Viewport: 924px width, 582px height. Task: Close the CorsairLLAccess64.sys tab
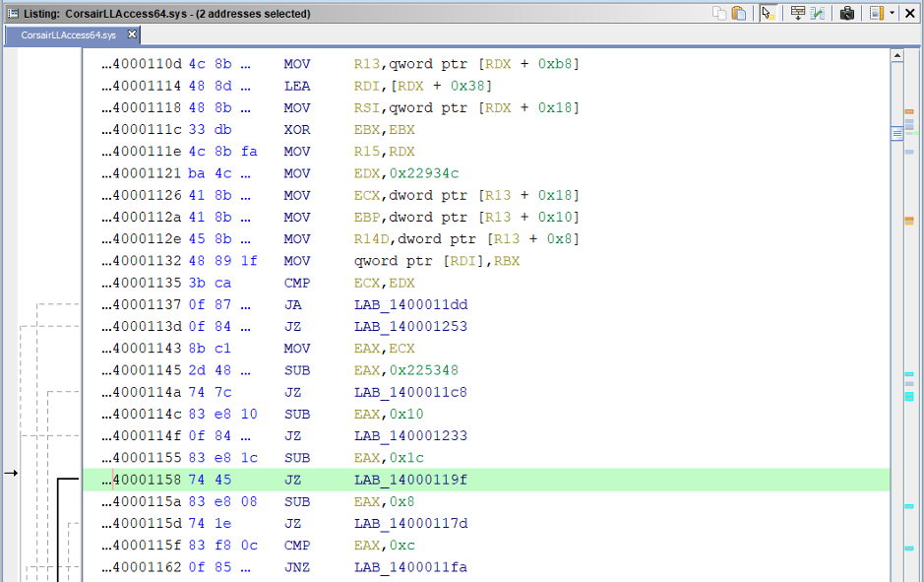[132, 34]
